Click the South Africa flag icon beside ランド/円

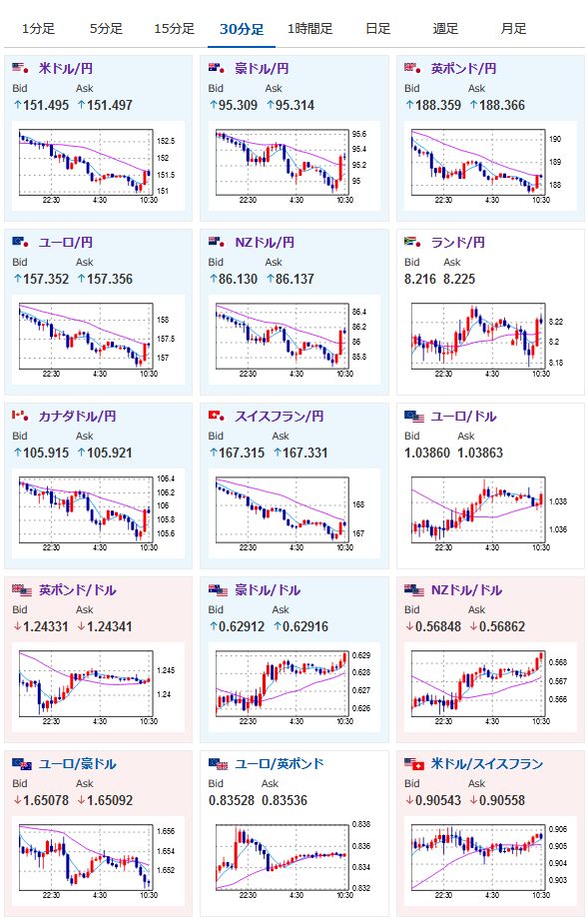coord(412,242)
